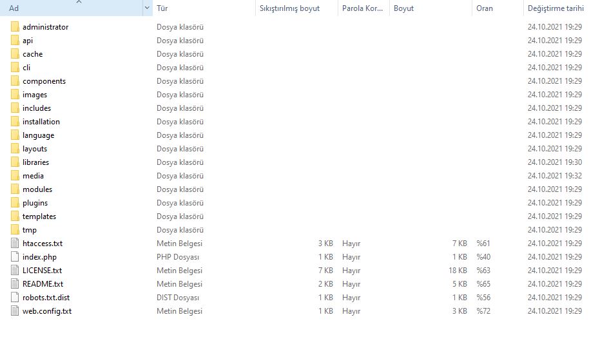609x364 pixels.
Task: Select the language folder name
Action: pos(39,135)
